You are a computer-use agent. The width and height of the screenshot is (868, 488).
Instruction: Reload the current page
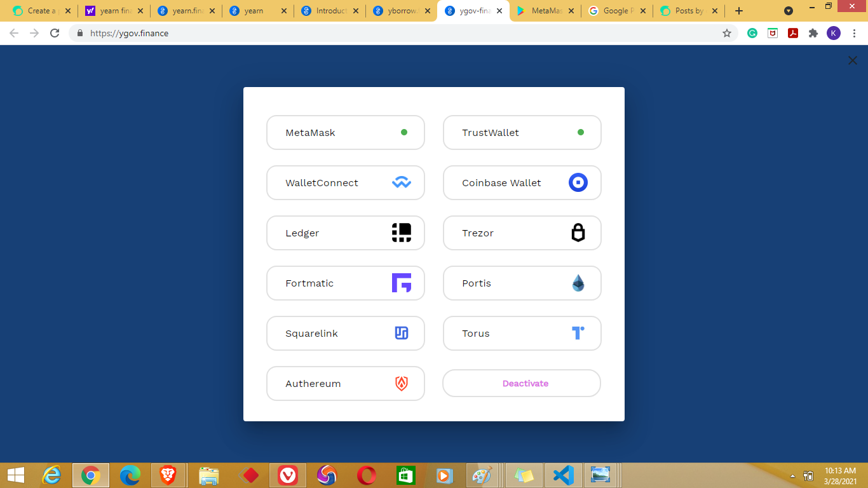[55, 33]
